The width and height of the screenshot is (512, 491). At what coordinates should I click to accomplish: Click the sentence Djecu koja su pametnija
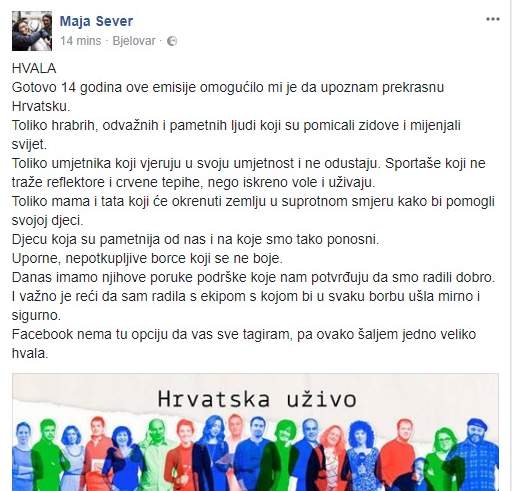tap(195, 239)
